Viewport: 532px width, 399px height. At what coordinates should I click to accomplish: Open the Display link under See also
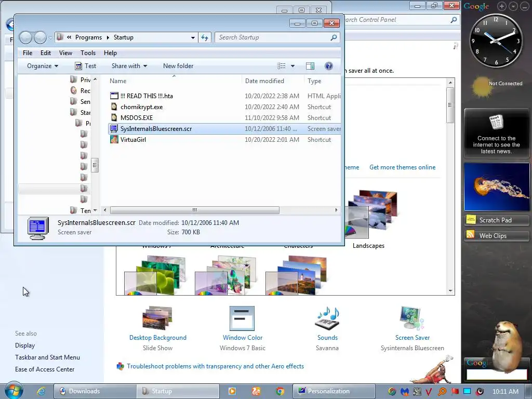click(x=25, y=345)
